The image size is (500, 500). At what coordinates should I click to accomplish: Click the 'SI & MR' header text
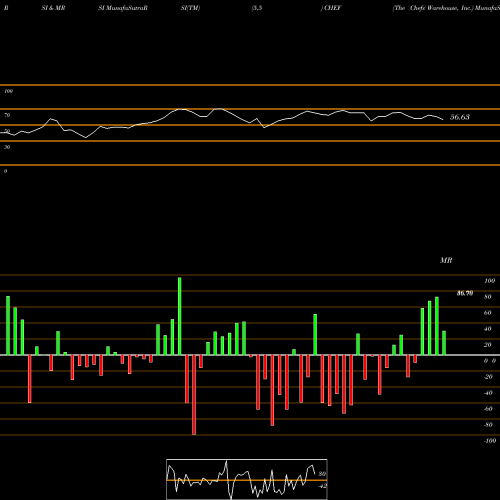(53, 8)
